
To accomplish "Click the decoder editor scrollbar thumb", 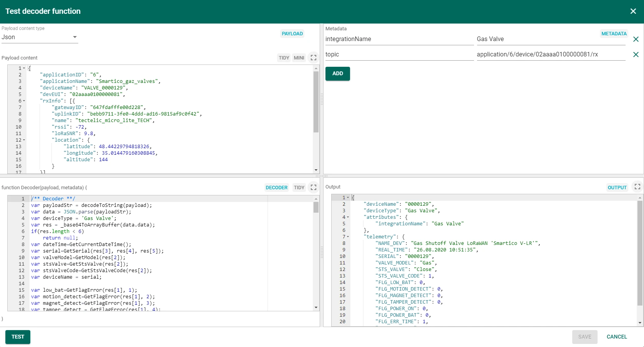I will [316, 207].
